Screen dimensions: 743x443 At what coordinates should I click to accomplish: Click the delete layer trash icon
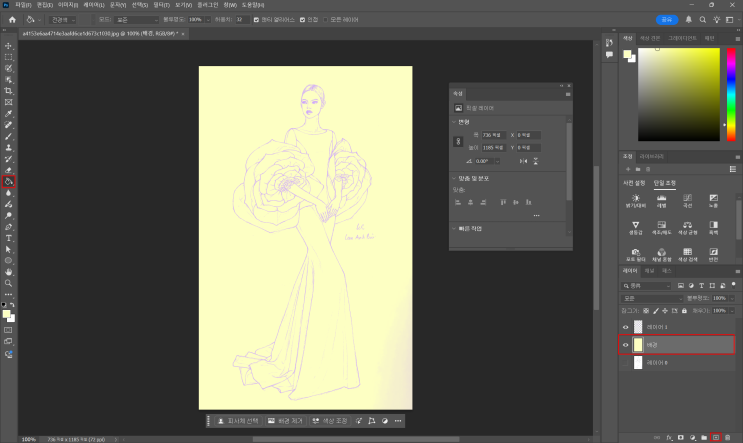click(x=727, y=437)
